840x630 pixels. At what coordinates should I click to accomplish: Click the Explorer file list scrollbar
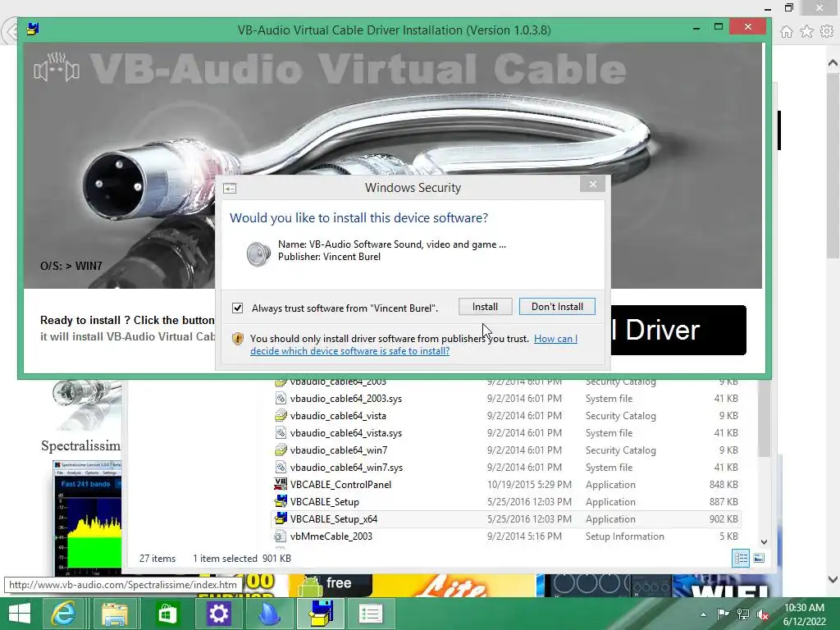(764, 418)
